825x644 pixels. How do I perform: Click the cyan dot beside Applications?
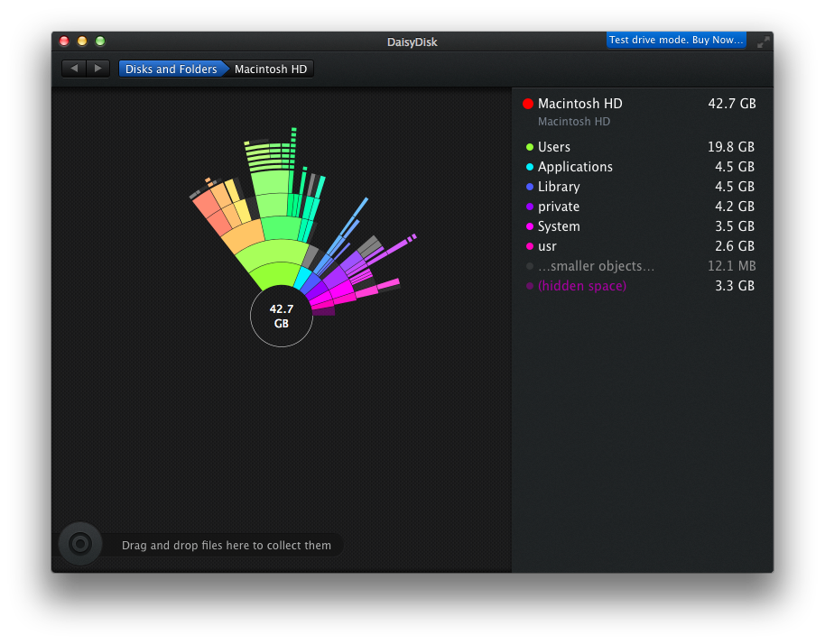[x=530, y=167]
